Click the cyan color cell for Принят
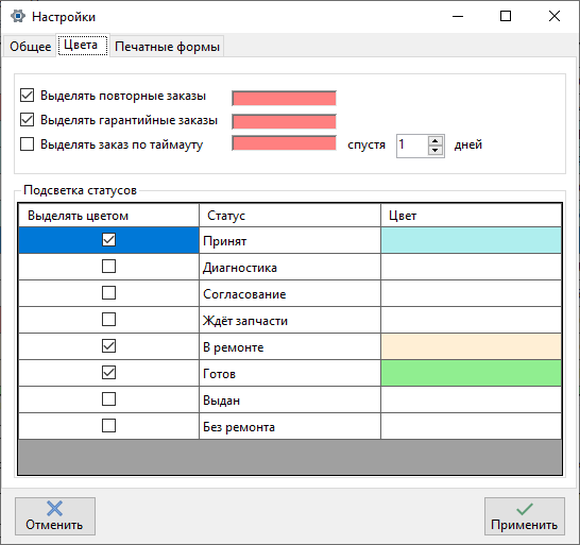Viewport: 580px width, 545px height. [x=471, y=240]
